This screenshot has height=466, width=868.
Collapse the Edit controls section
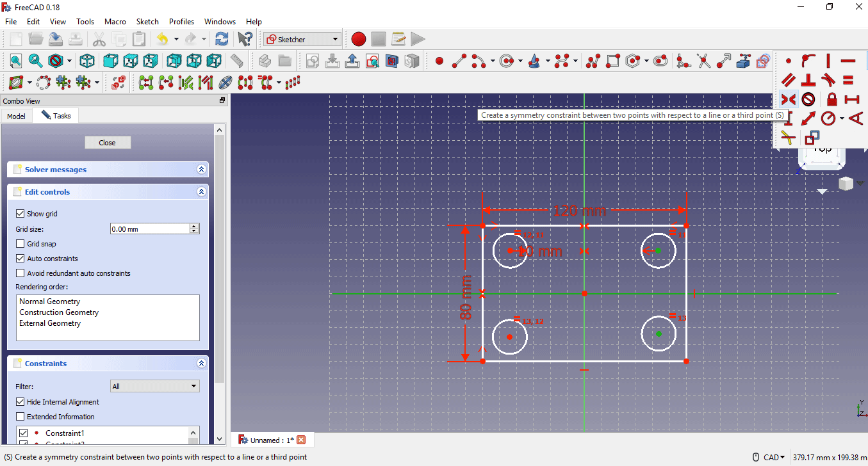[201, 192]
